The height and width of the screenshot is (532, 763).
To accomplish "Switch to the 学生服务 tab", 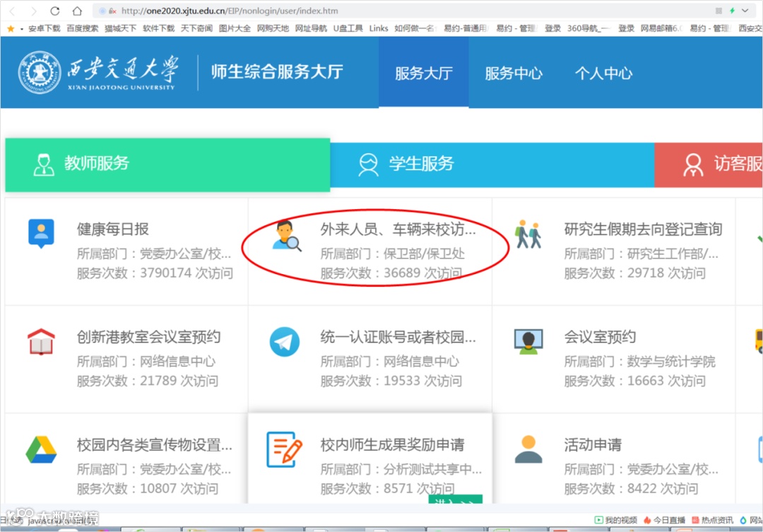I will [492, 165].
